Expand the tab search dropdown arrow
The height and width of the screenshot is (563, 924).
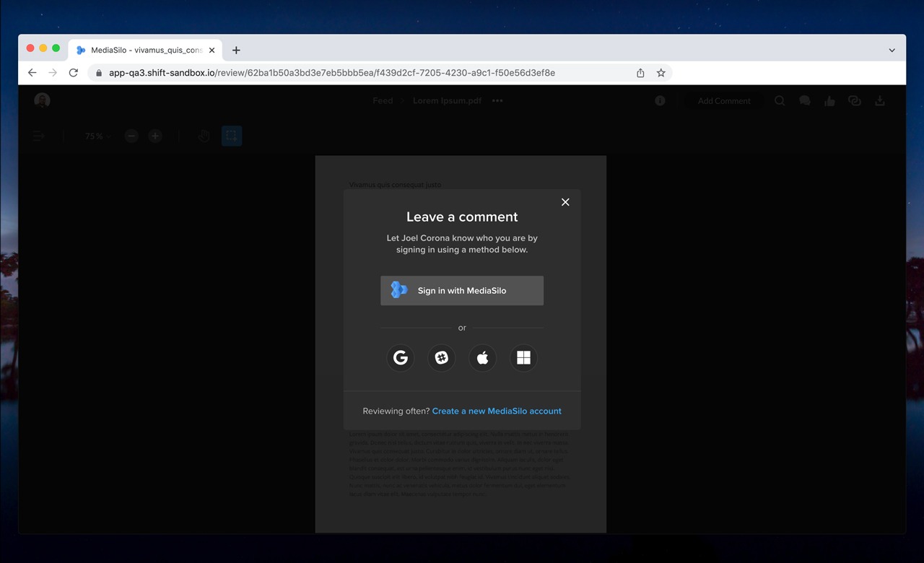click(x=892, y=51)
